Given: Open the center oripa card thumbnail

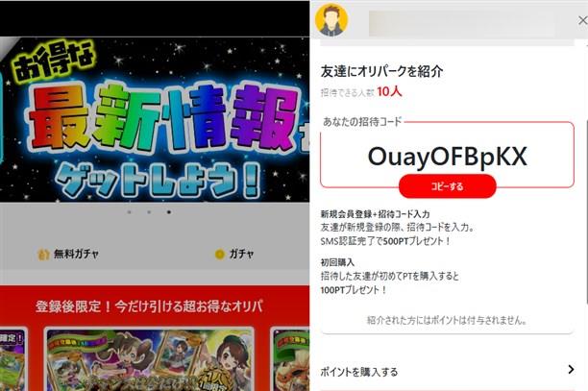Looking at the screenshot, I should pyautogui.click(x=150, y=359).
